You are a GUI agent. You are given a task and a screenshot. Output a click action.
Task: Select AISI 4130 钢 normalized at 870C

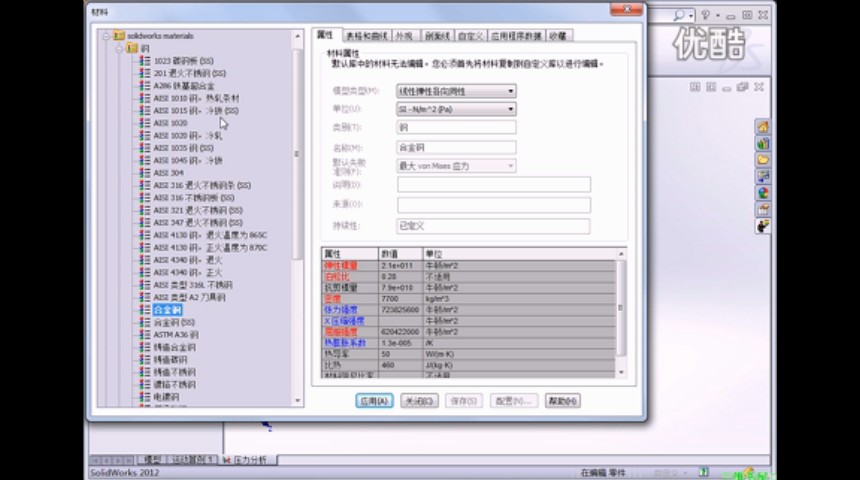(x=210, y=248)
